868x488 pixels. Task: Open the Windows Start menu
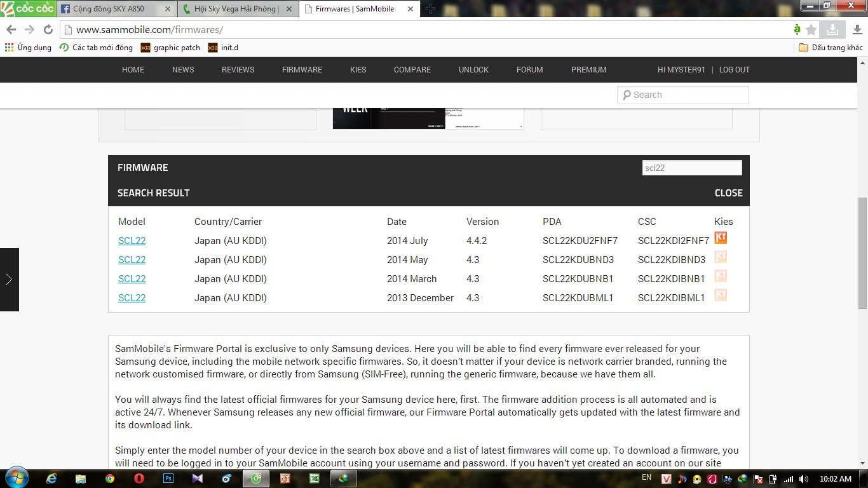16,478
